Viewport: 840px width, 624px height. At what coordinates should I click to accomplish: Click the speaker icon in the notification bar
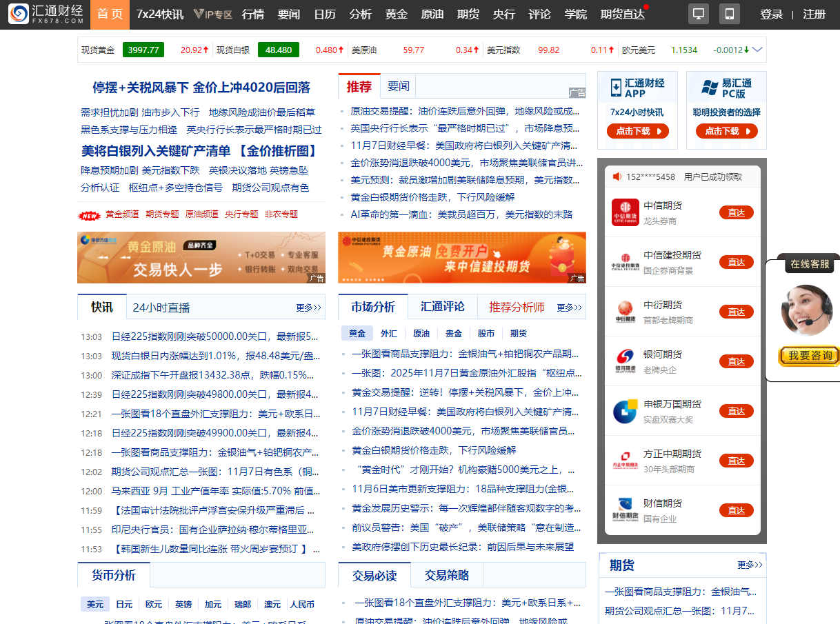(x=617, y=176)
